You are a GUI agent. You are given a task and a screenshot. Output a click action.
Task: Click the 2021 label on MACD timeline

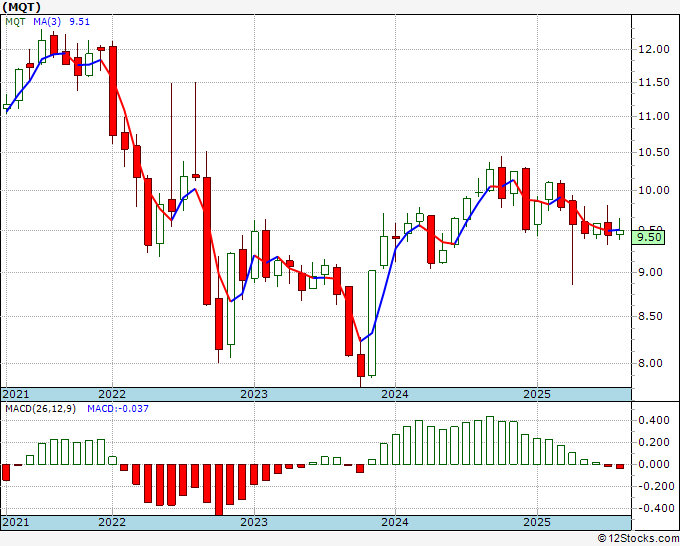(x=16, y=522)
